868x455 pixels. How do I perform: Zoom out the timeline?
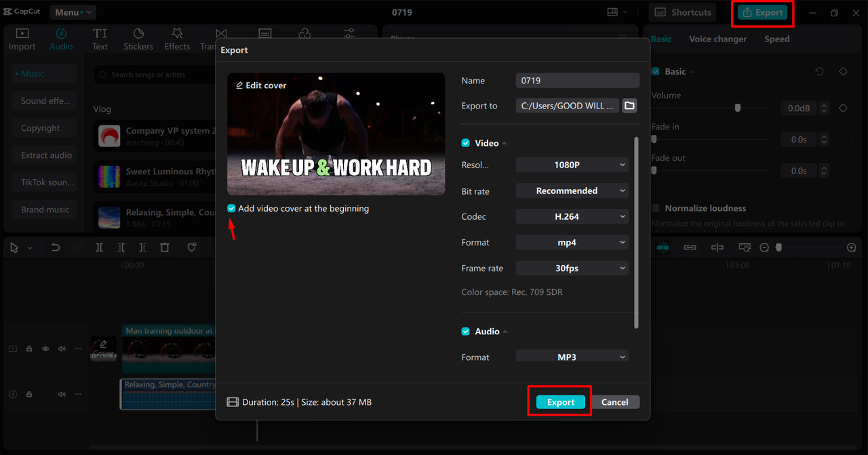(764, 248)
